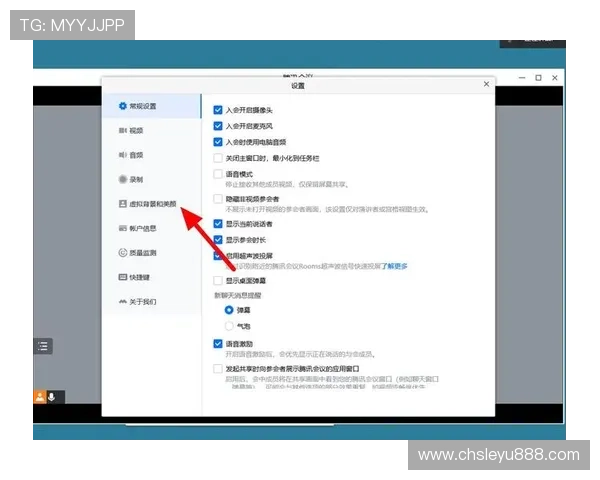Click the 快捷键 keyboard shortcuts icon

click(x=122, y=277)
